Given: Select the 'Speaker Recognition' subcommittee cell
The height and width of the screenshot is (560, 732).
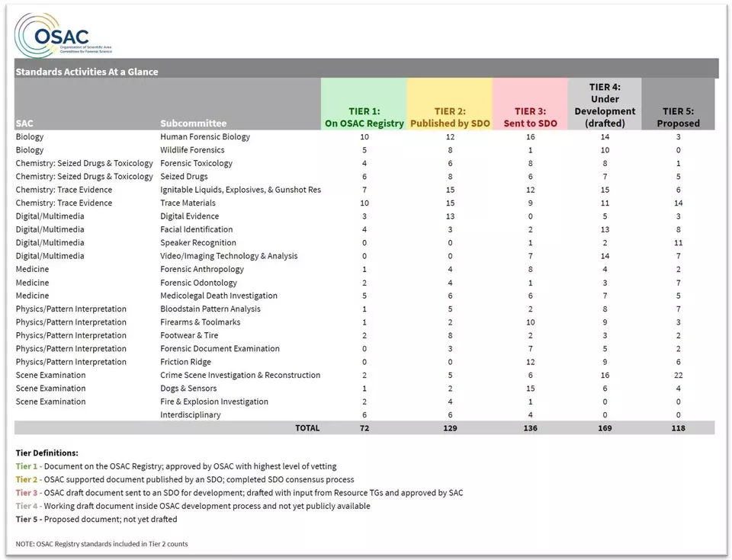Looking at the screenshot, I should 198,242.
